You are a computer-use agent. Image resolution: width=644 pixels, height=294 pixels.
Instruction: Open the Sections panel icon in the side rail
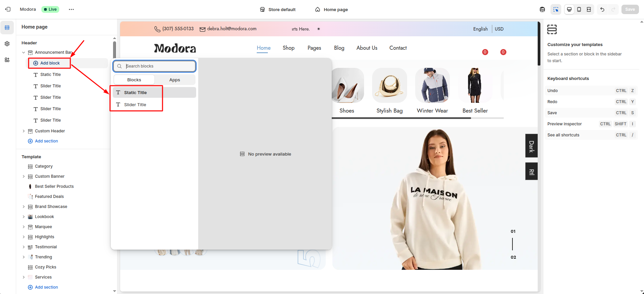7,28
